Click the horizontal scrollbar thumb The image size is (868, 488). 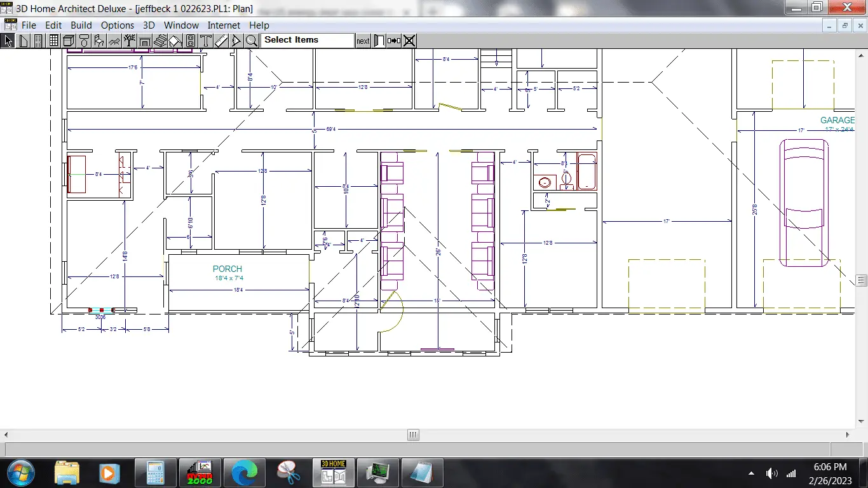click(413, 435)
